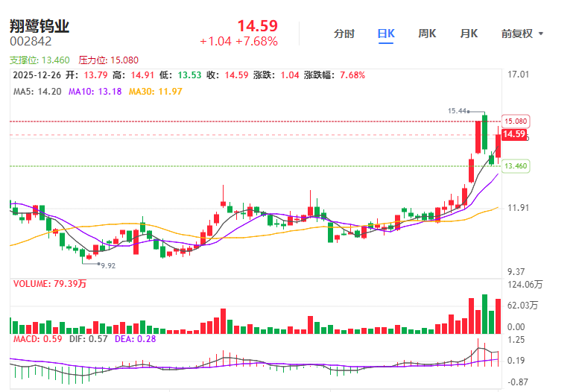The width and height of the screenshot is (579, 392).
Task: Show the 月K monthly chart tab
Action: pos(469,34)
